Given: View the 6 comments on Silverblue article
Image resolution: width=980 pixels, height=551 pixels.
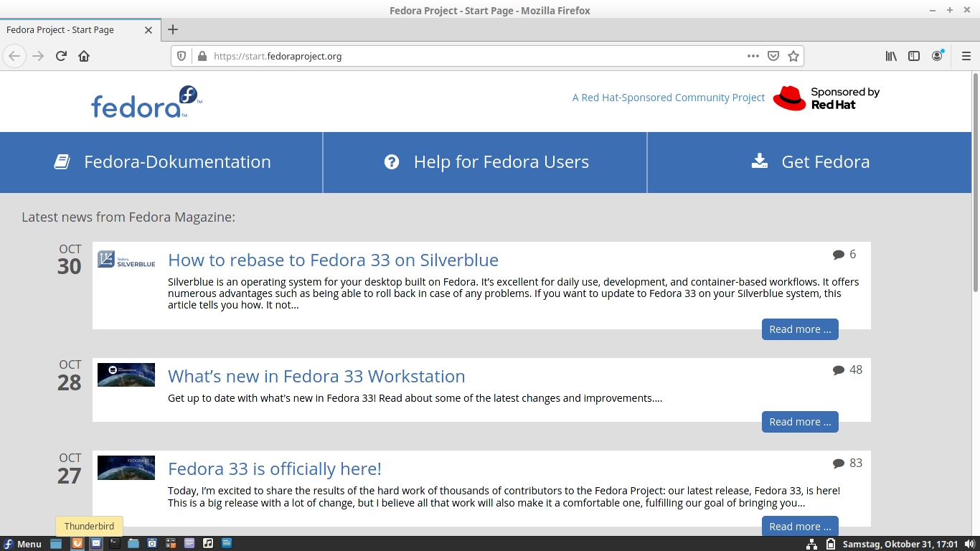Looking at the screenshot, I should [x=844, y=254].
